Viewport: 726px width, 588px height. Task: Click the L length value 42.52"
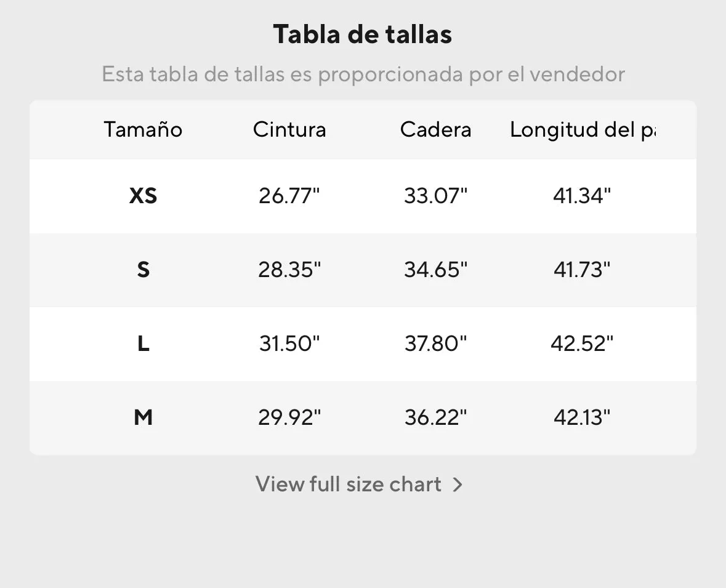pyautogui.click(x=582, y=344)
